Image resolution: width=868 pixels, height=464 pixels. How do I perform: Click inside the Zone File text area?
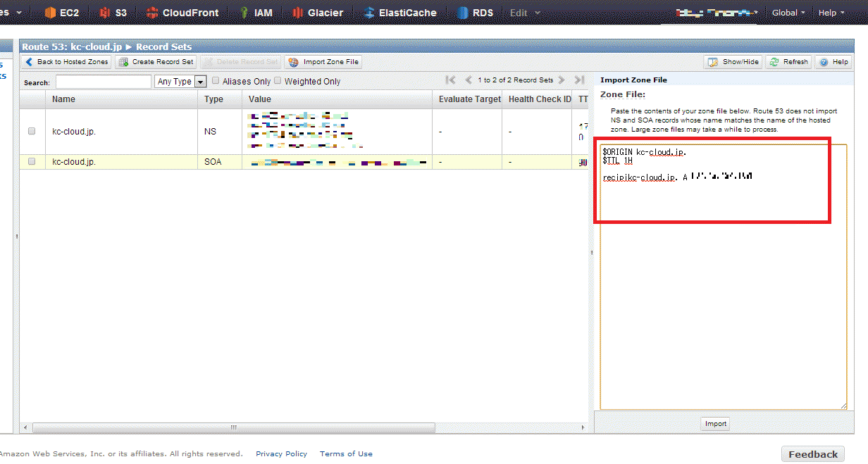point(724,276)
